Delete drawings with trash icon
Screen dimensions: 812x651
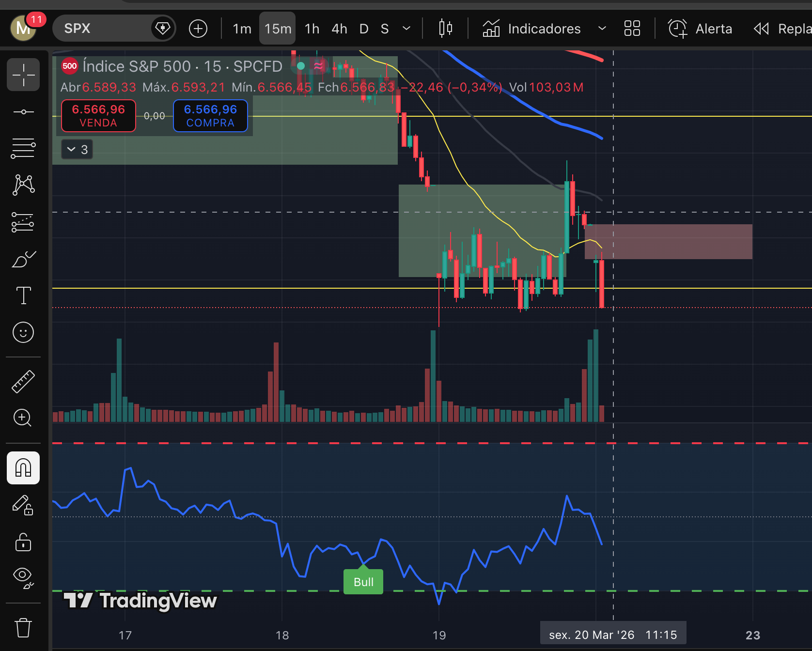click(23, 628)
